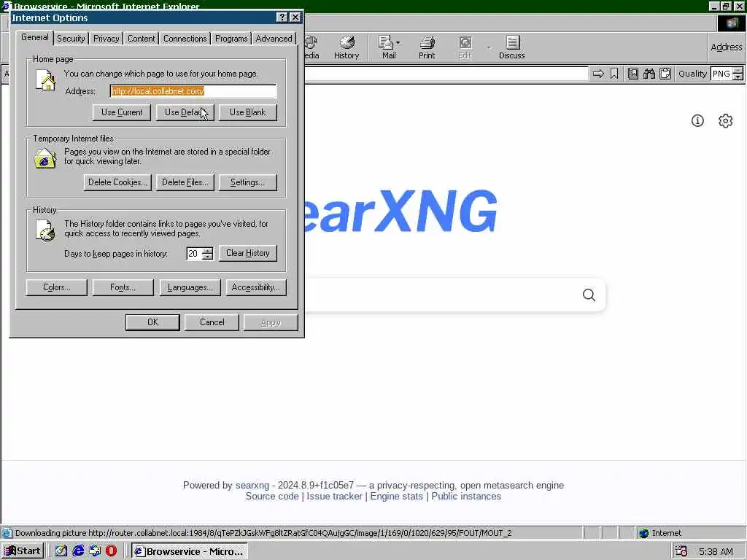Click the bookmark icon in Browservice bar
This screenshot has width=747, height=560.
tap(614, 74)
